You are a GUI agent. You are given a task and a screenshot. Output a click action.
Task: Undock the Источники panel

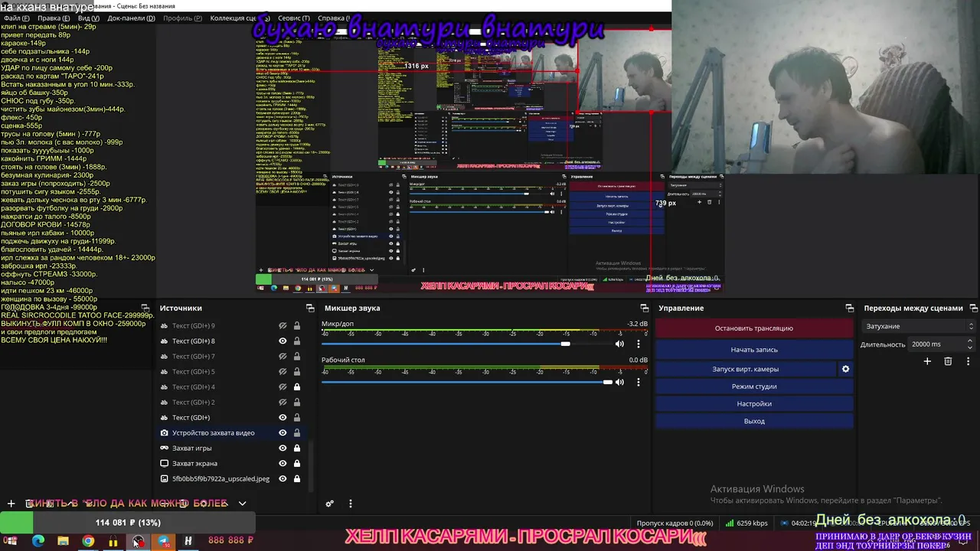coord(310,308)
